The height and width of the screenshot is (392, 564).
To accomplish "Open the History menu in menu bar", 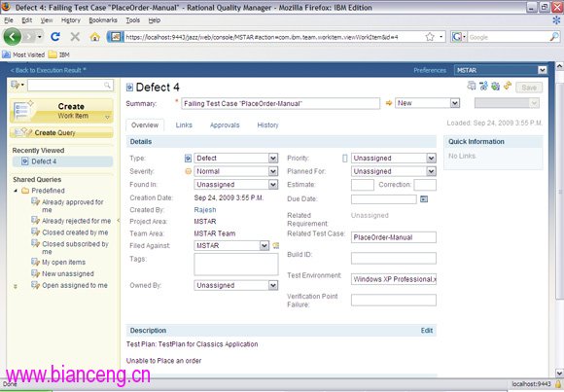I will coord(70,20).
